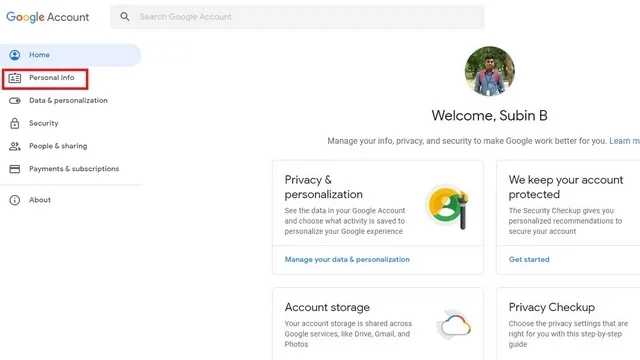Screen dimensions: 640x360
Task: Click the Security Checkup description text
Action: pos(565,221)
